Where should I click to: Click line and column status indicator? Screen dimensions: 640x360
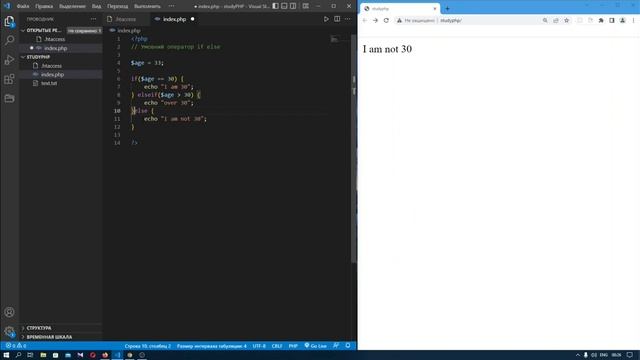(x=148, y=346)
